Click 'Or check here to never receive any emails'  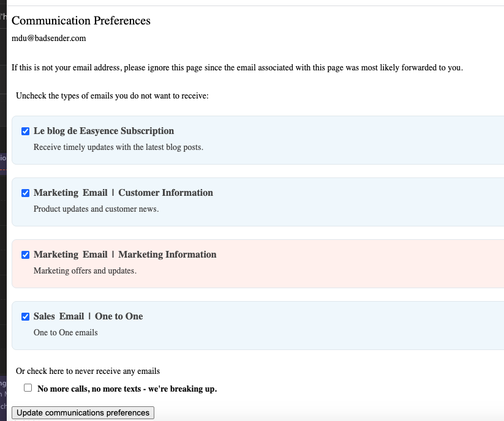pyautogui.click(x=88, y=371)
